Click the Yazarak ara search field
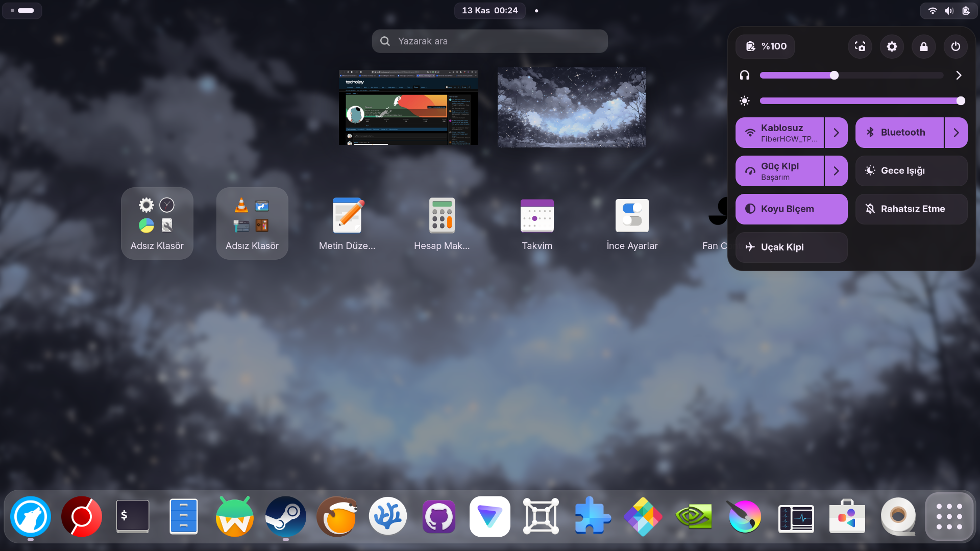The width and height of the screenshot is (980, 551). (x=490, y=41)
